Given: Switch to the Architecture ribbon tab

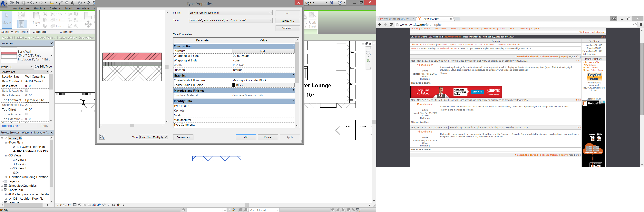Looking at the screenshot, I should (x=21, y=8).
